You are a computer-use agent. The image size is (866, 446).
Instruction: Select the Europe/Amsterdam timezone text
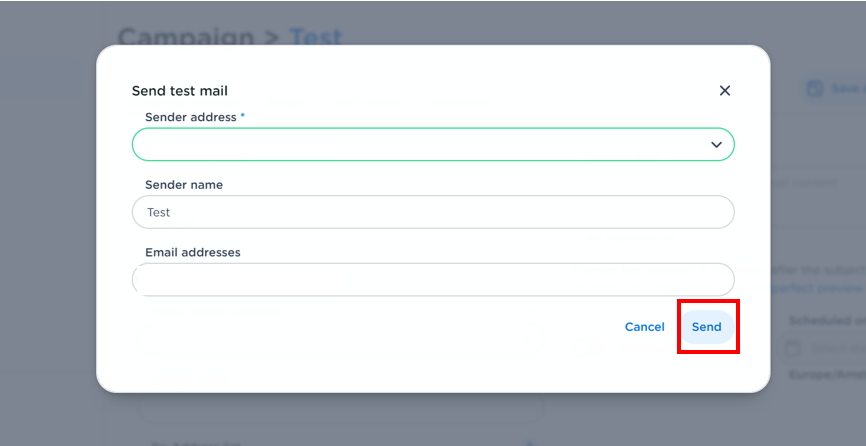[x=827, y=374]
